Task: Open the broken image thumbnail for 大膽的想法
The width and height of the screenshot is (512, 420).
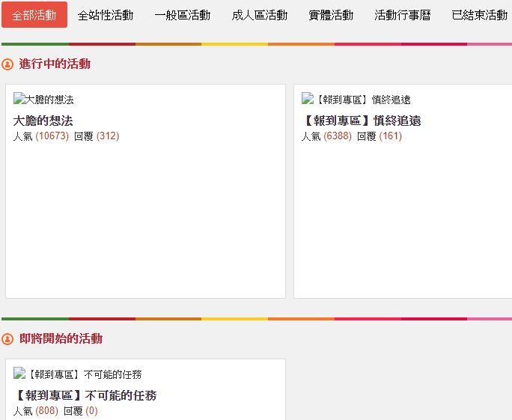Action: pos(43,99)
